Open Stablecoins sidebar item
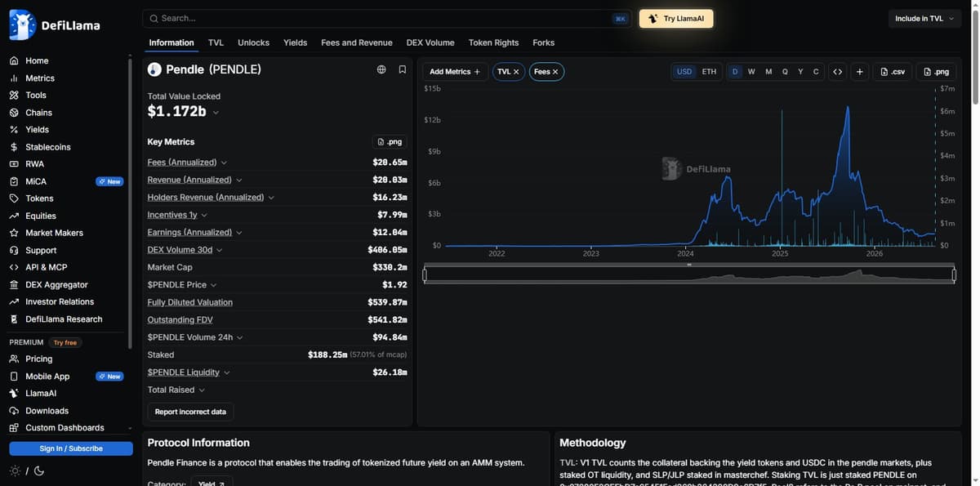 click(x=47, y=147)
